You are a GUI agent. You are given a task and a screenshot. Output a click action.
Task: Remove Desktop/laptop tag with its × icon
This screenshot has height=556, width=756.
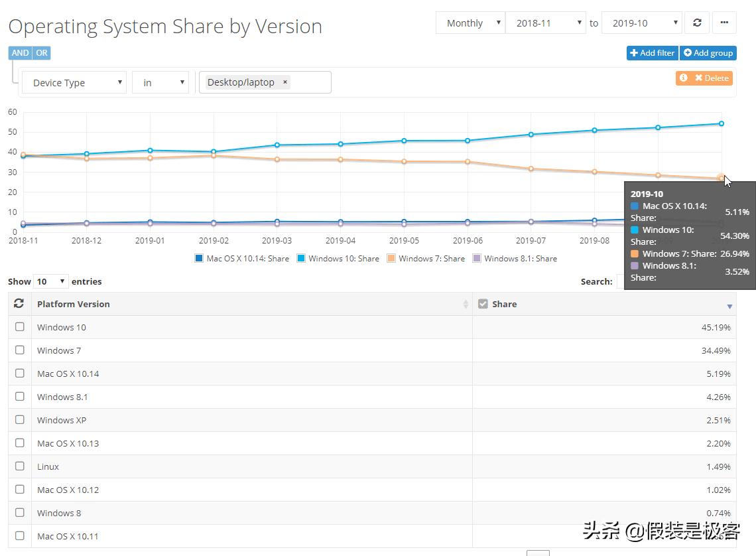click(284, 82)
